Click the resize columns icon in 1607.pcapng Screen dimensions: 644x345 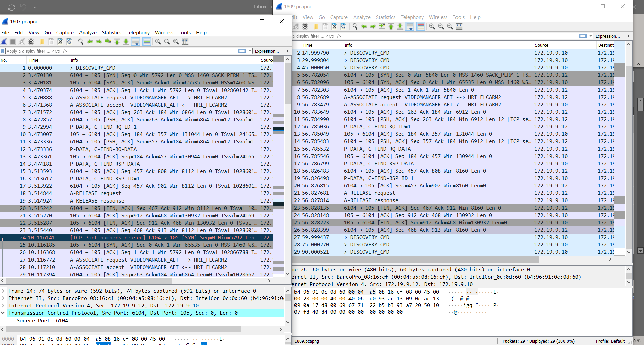tap(185, 42)
